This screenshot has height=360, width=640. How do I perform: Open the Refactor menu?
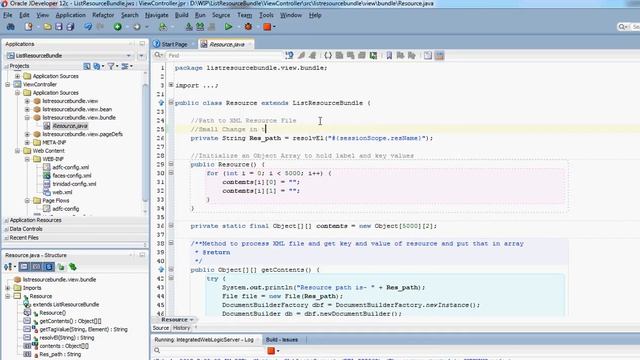(103, 15)
